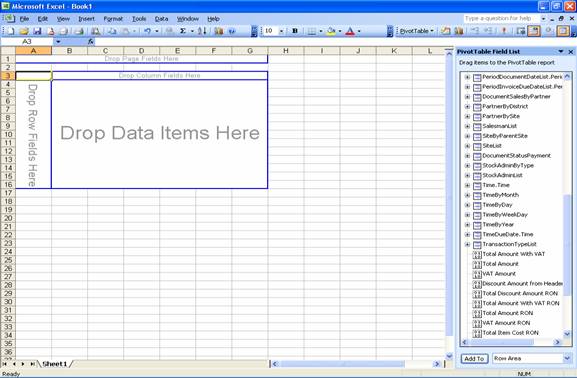Click the Open folder icon
The width and height of the screenshot is (577, 378).
24,31
